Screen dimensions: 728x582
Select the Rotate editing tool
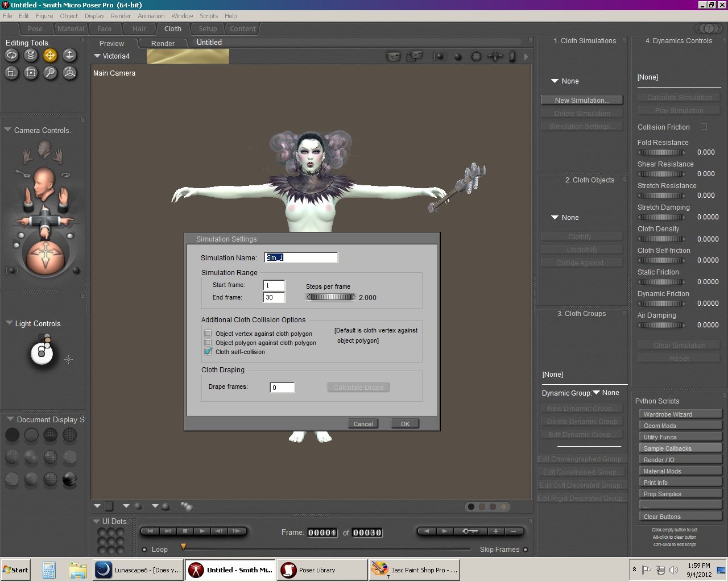coord(12,55)
